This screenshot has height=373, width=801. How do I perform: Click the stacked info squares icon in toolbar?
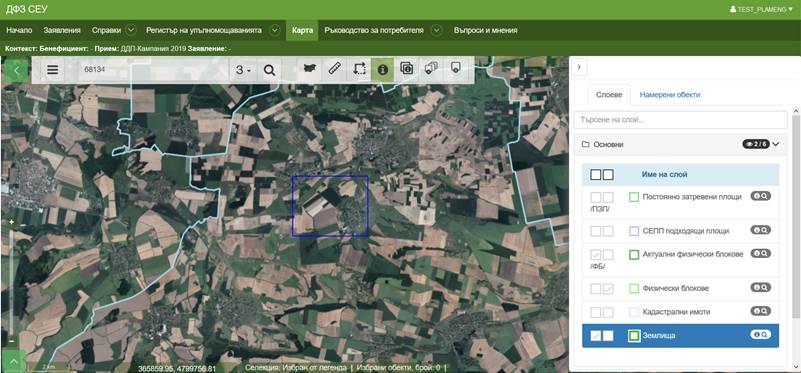pyautogui.click(x=407, y=68)
